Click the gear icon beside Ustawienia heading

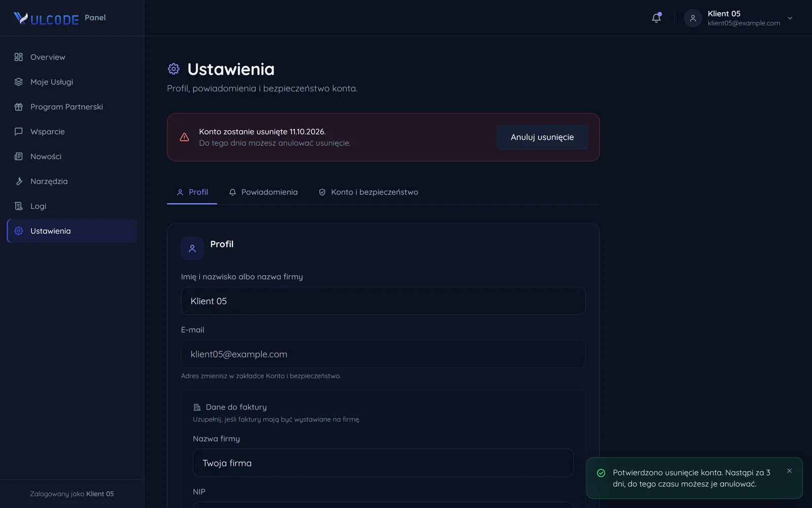pos(174,69)
